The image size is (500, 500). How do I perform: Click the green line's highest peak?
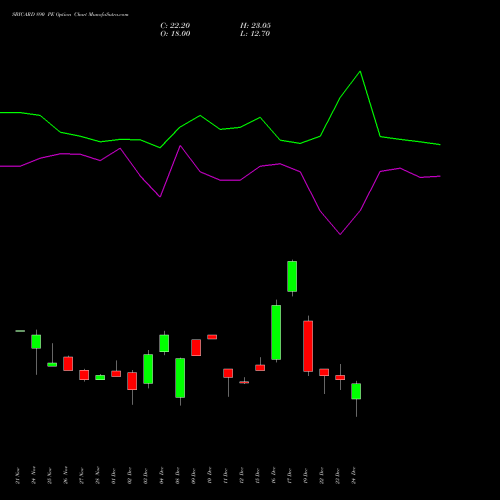tap(360, 71)
